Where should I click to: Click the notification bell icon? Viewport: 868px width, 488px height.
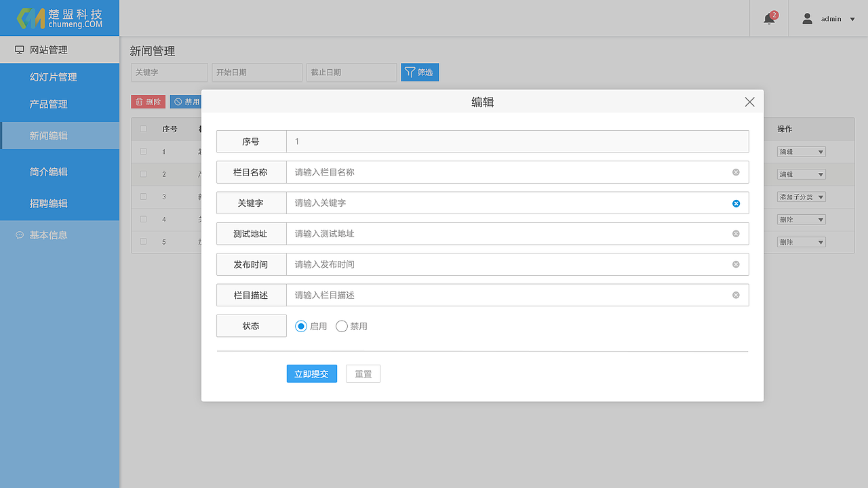(769, 19)
